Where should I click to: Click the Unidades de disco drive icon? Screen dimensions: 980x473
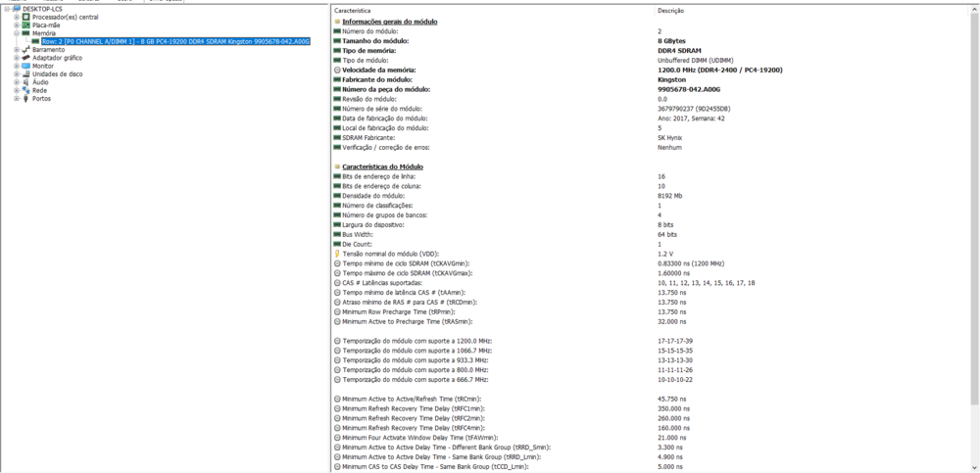(x=25, y=74)
